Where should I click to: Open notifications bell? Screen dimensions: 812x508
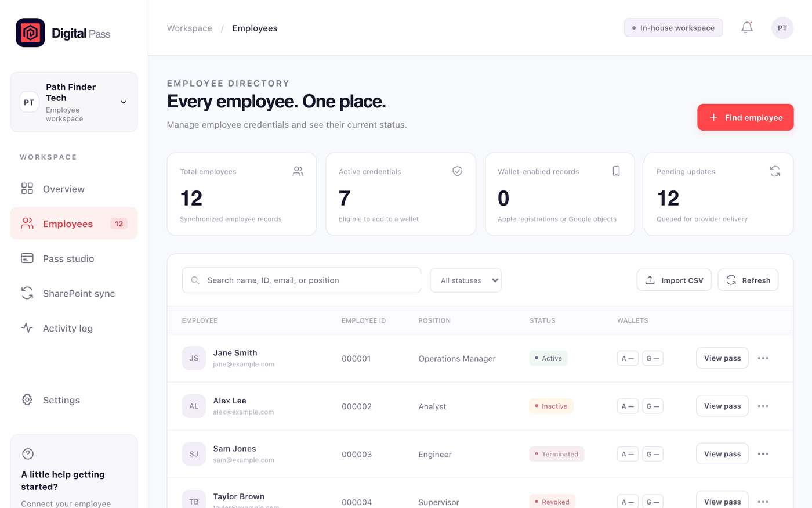pos(747,28)
